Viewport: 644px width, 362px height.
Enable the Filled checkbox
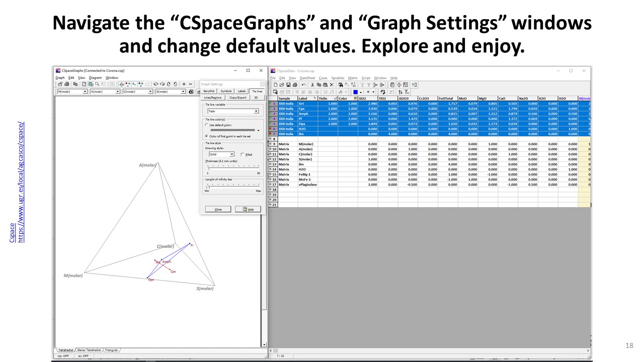(243, 154)
